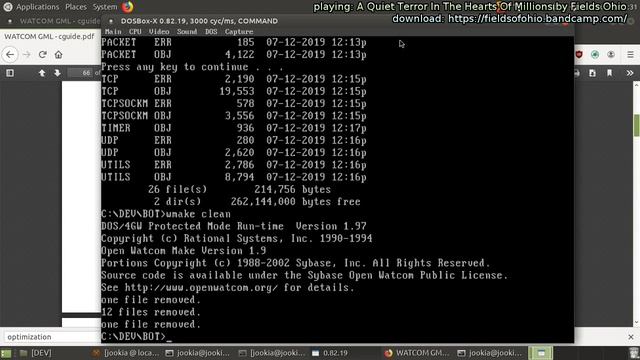Switch to the [DEV] folder taskbar item
Screen dimensions: 640x360
point(36,353)
